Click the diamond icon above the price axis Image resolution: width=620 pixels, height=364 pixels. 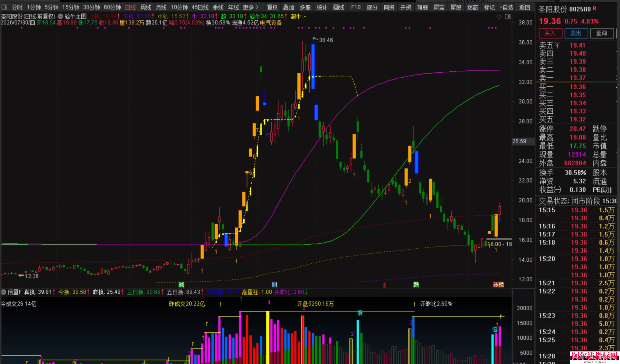(499, 16)
